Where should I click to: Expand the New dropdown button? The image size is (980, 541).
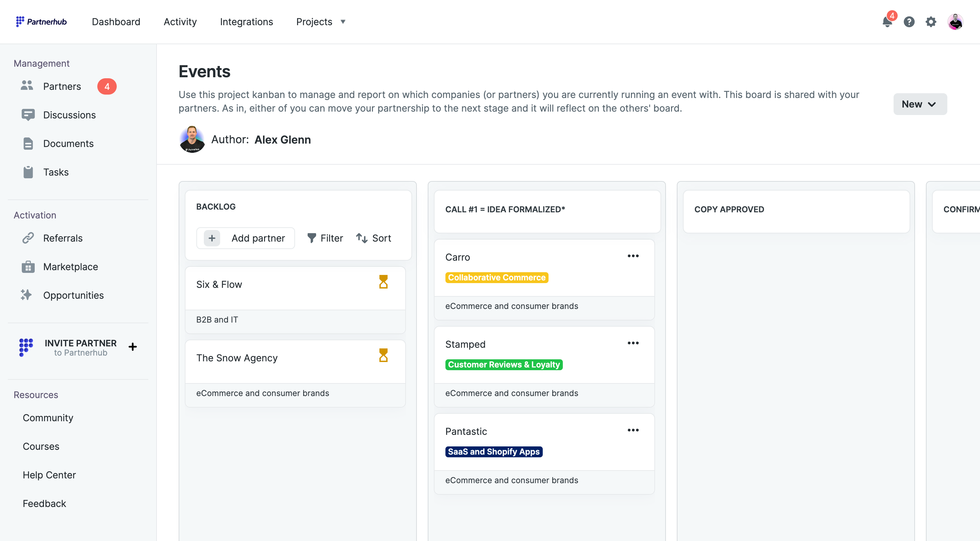(919, 104)
